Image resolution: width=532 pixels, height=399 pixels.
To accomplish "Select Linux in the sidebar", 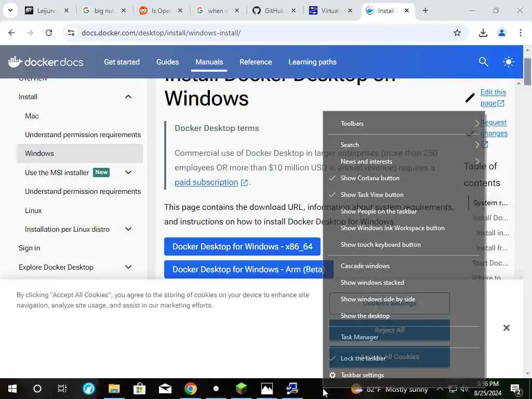I will point(33,210).
